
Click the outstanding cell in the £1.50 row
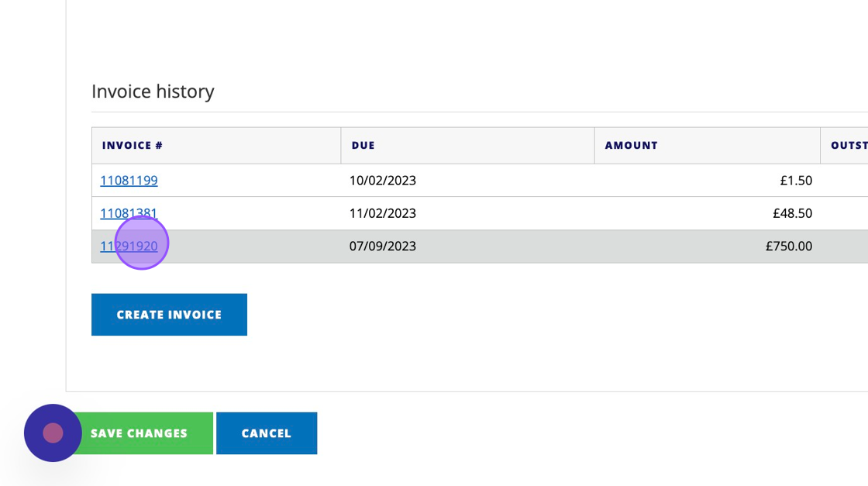(x=845, y=181)
